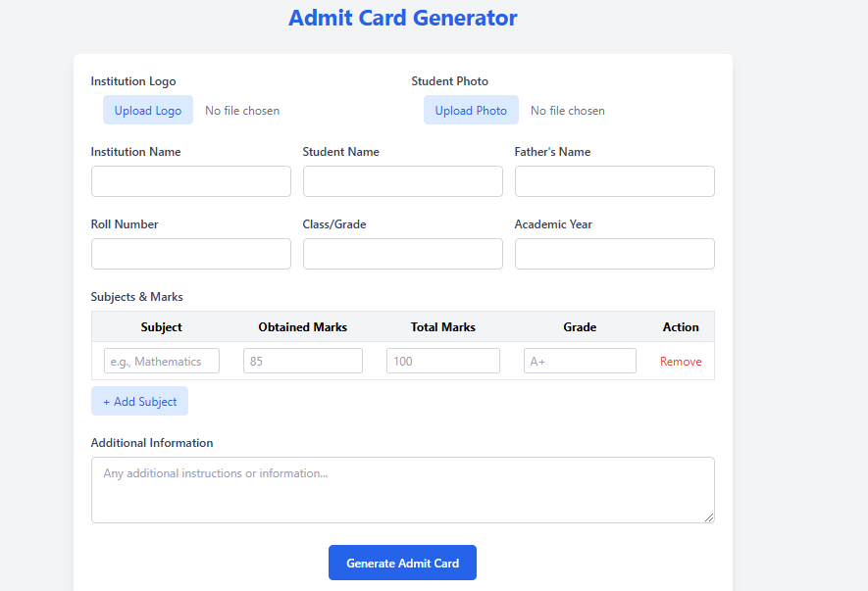Click the Additional Information textarea

(403, 490)
